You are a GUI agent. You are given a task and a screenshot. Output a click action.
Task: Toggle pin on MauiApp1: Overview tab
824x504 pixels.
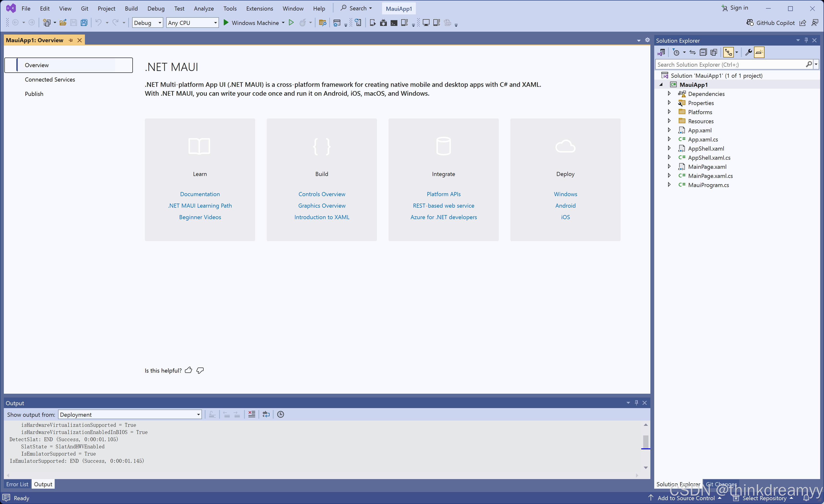(x=71, y=40)
